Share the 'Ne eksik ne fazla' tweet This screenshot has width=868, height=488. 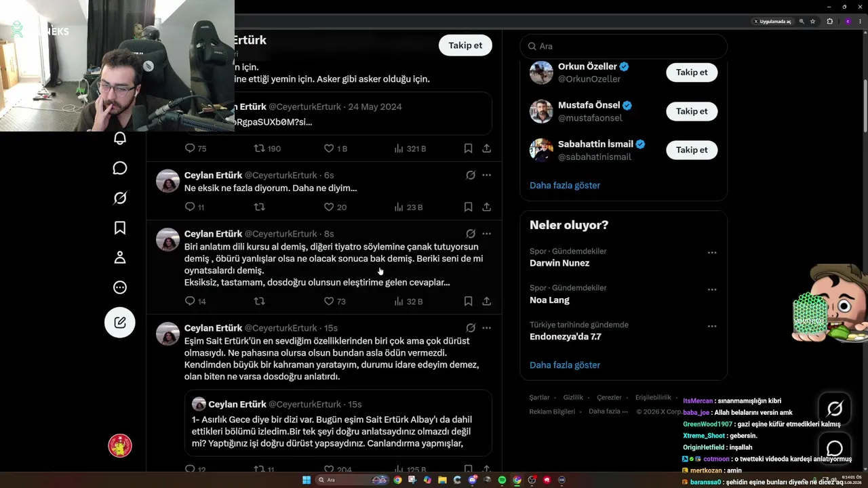click(x=486, y=207)
